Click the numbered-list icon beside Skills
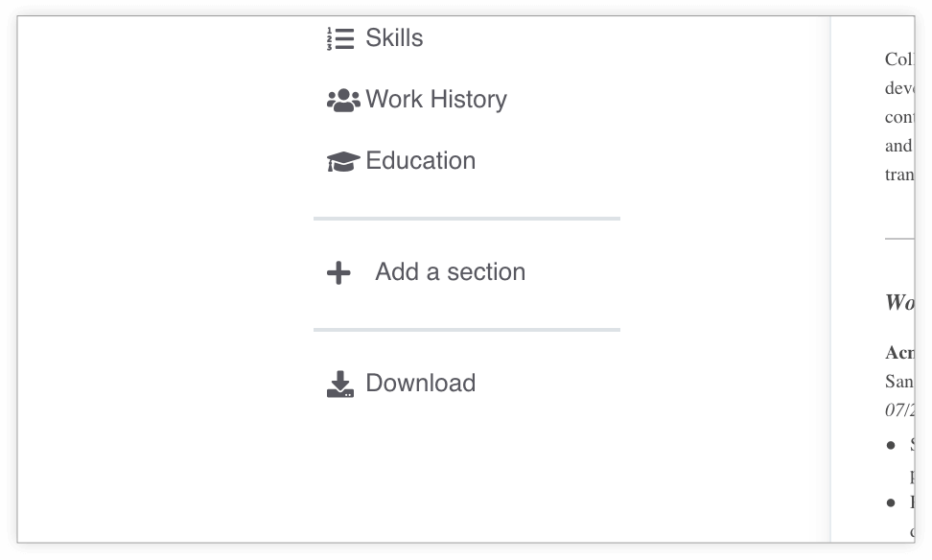This screenshot has height=560, width=932. 340,38
